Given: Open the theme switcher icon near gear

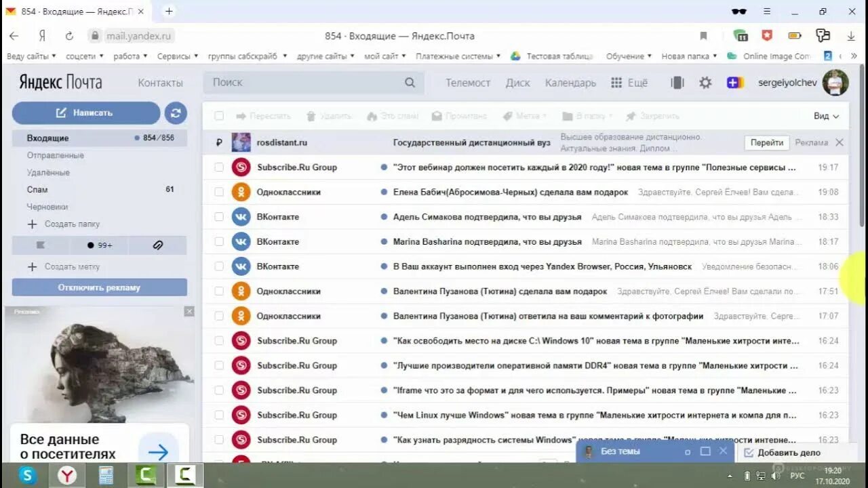Looking at the screenshot, I should coord(677,83).
